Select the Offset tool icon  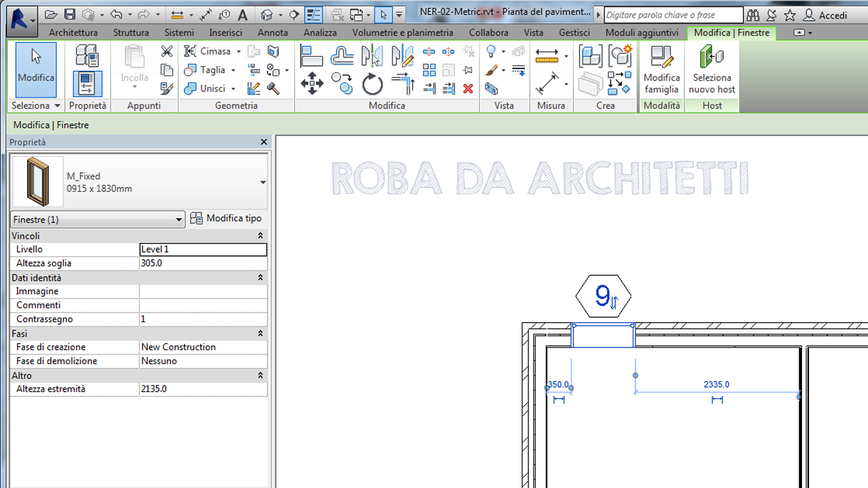[342, 57]
